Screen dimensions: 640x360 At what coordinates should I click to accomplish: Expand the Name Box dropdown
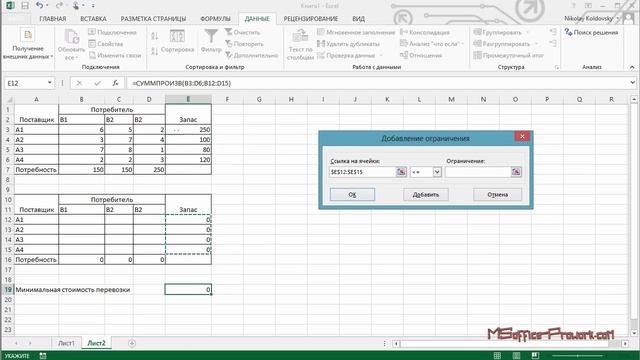pos(49,83)
